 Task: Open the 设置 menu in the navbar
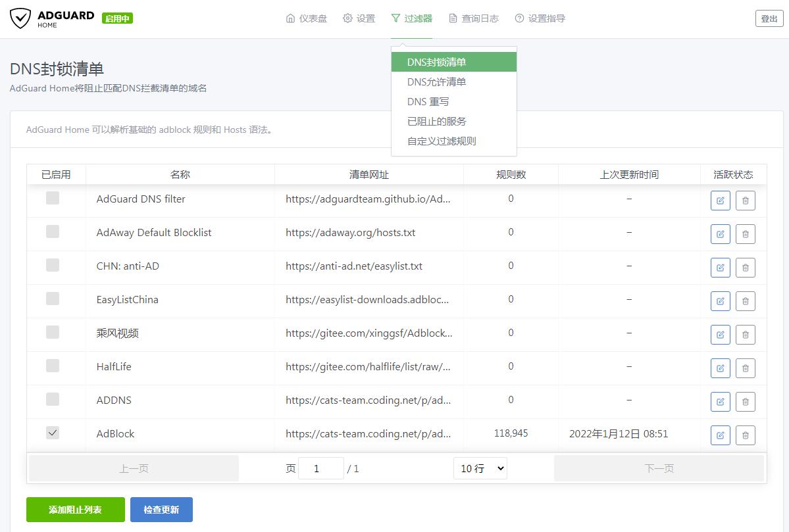359,18
